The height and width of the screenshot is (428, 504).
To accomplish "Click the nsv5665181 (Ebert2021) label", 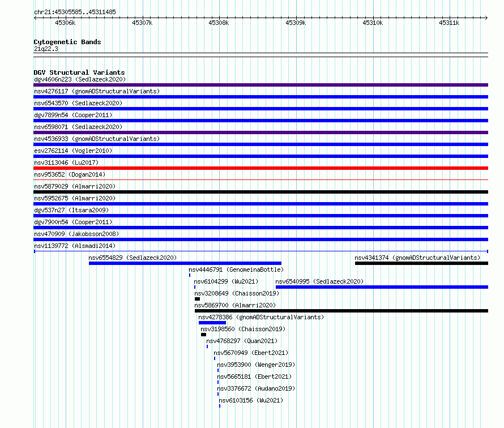I will coord(254,376).
